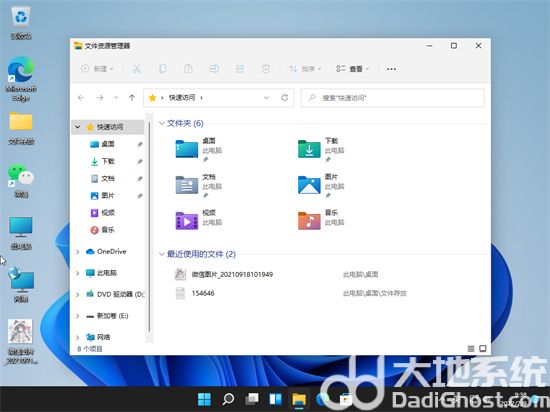Image resolution: width=550 pixels, height=412 pixels.
Task: Open the 排序 (Sort) dropdown
Action: (305, 69)
